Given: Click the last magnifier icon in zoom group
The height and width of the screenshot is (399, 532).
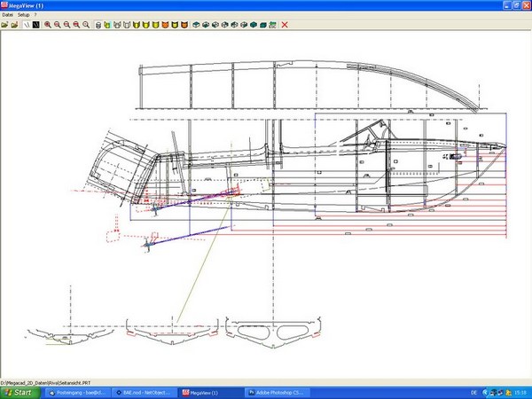Looking at the screenshot, I should tap(86, 25).
